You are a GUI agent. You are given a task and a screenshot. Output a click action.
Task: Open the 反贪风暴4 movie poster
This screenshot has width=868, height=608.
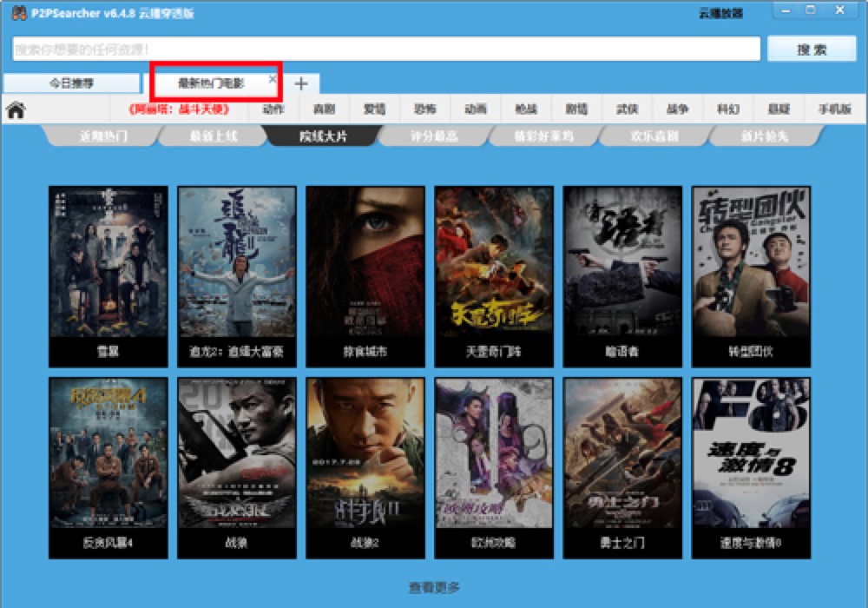[108, 468]
